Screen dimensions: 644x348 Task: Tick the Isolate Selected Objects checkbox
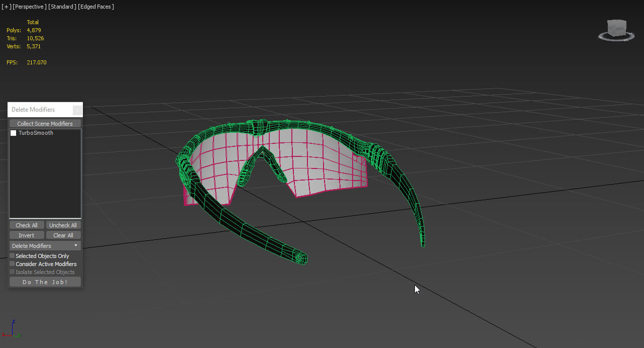tap(12, 272)
